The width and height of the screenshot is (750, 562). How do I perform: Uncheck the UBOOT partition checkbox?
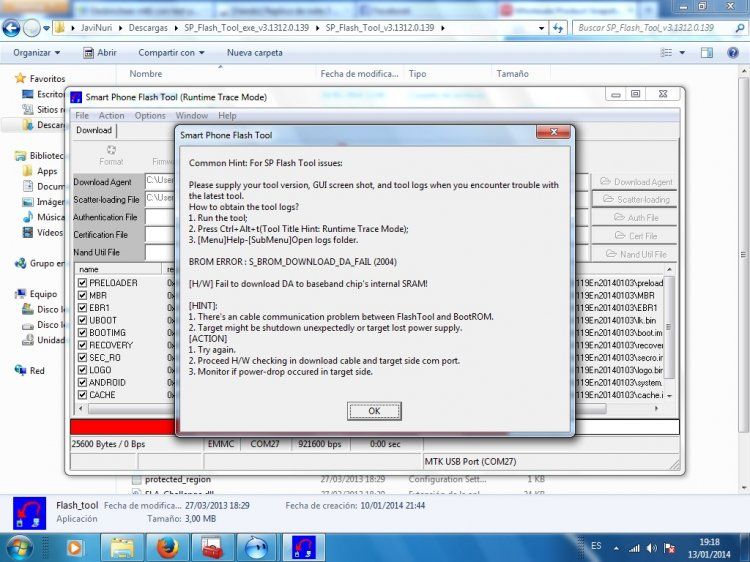tap(82, 320)
